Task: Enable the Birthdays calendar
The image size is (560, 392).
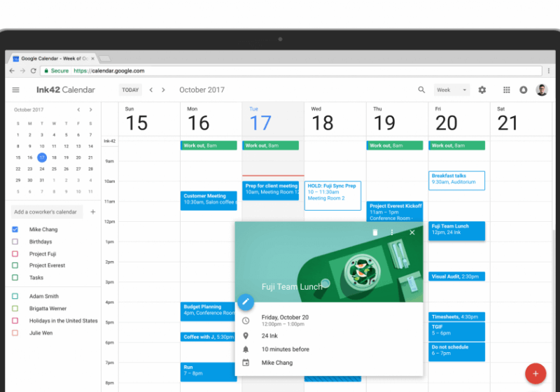Action: click(15, 241)
